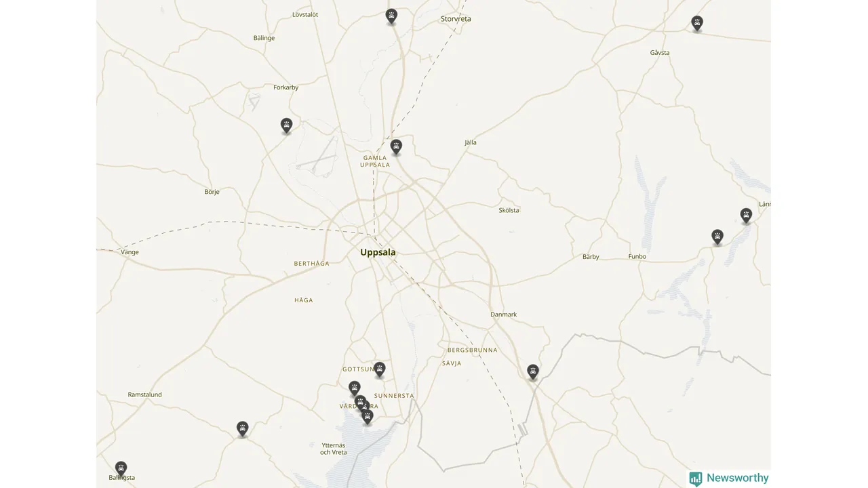The image size is (868, 488).
Task: Click the Storvreta place label
Action: click(456, 19)
